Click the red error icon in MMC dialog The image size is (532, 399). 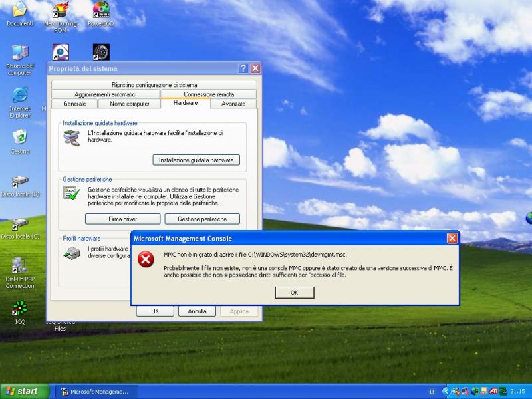[x=146, y=260]
